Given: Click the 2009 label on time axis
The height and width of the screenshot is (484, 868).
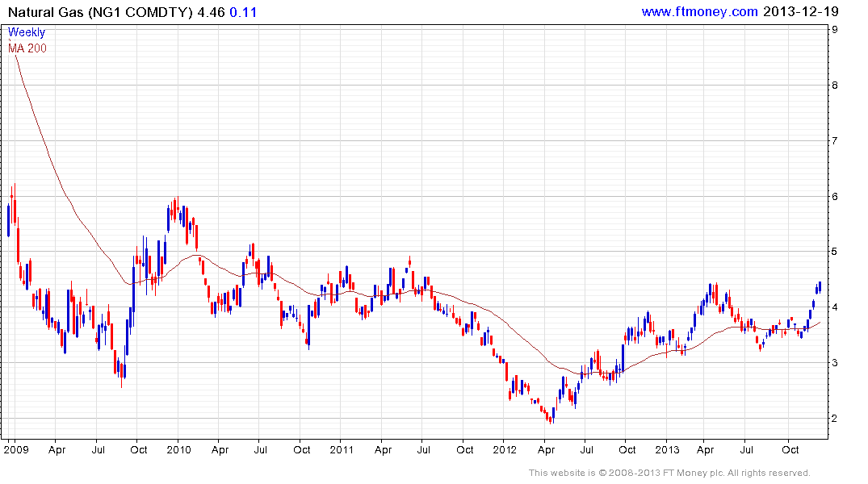Looking at the screenshot, I should pos(16,449).
